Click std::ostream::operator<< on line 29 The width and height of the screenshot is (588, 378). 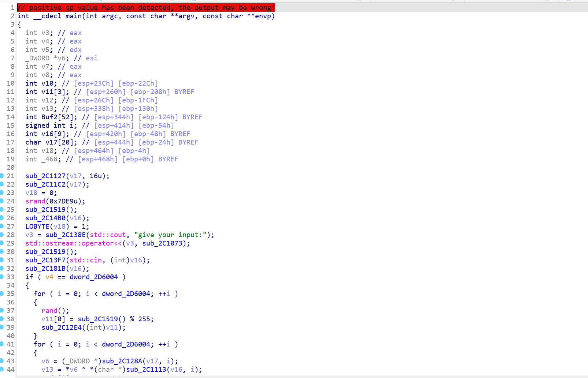pos(74,243)
